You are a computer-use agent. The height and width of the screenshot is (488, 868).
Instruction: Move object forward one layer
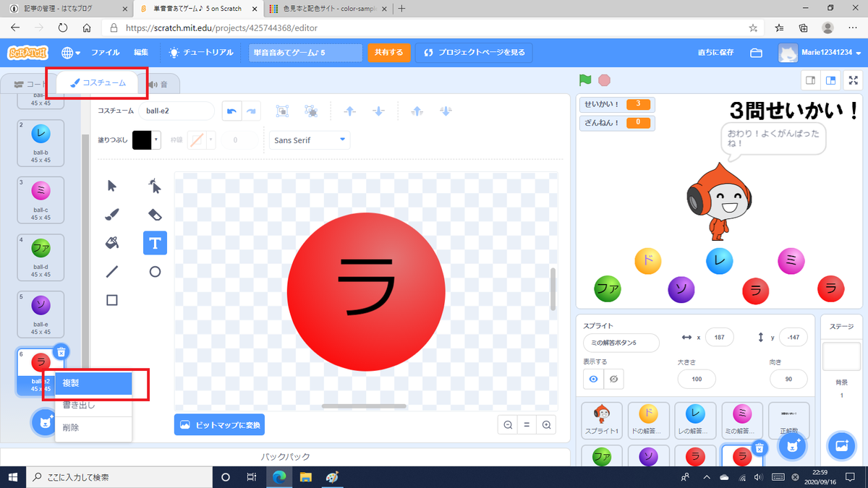click(x=350, y=111)
